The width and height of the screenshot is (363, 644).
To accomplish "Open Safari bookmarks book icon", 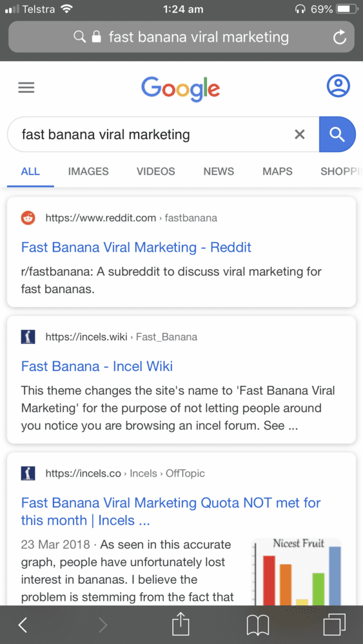I will 257,625.
